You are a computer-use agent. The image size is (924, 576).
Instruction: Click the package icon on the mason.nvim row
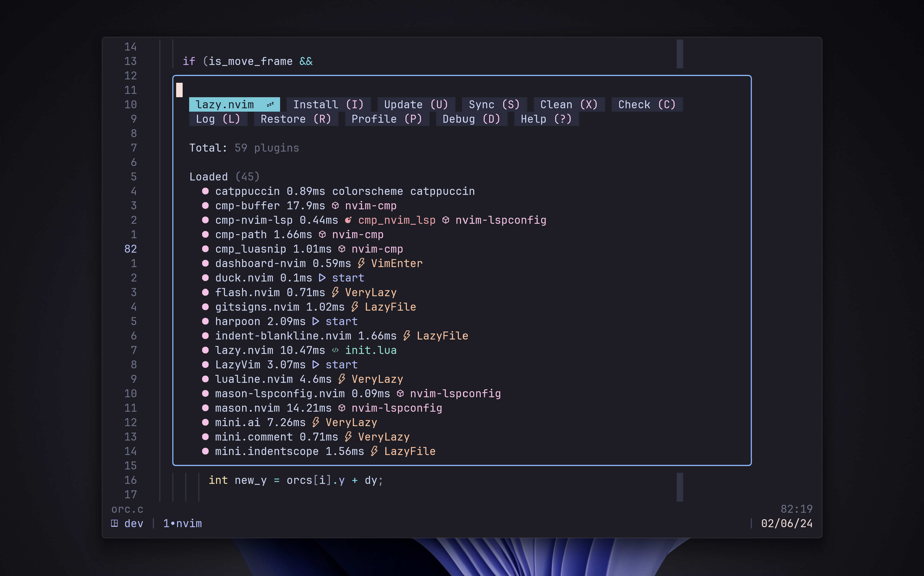[x=342, y=408]
